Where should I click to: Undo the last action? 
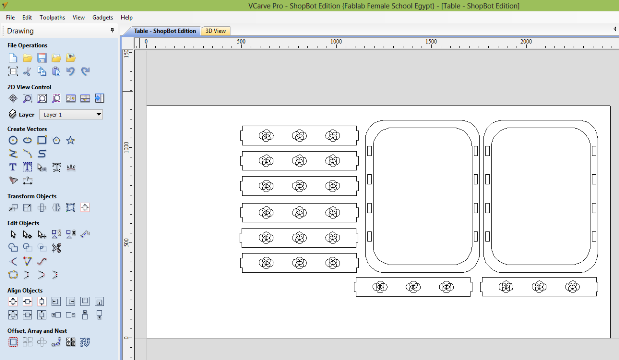click(x=71, y=71)
